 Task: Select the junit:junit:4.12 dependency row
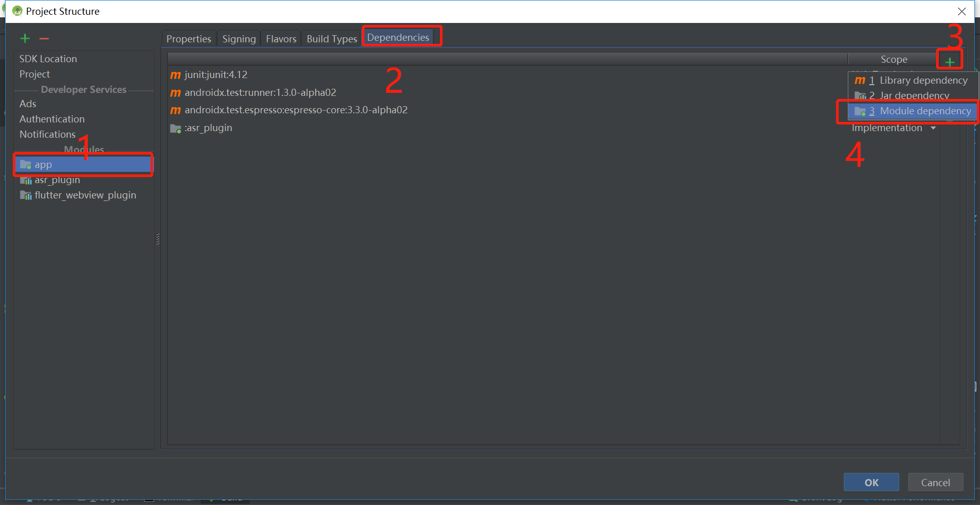(x=508, y=75)
